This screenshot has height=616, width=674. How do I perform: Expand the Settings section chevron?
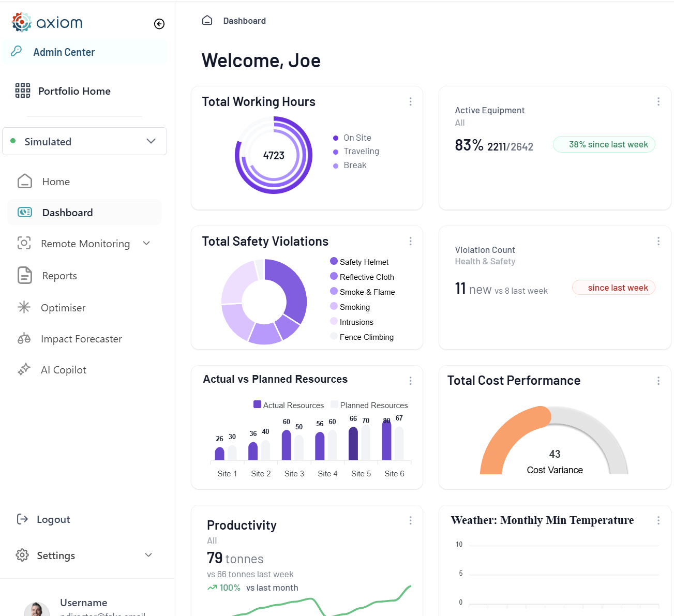pyautogui.click(x=148, y=555)
